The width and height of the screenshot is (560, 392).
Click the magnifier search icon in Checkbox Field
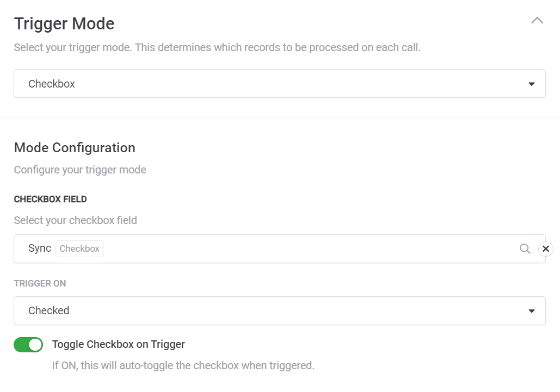click(x=525, y=248)
